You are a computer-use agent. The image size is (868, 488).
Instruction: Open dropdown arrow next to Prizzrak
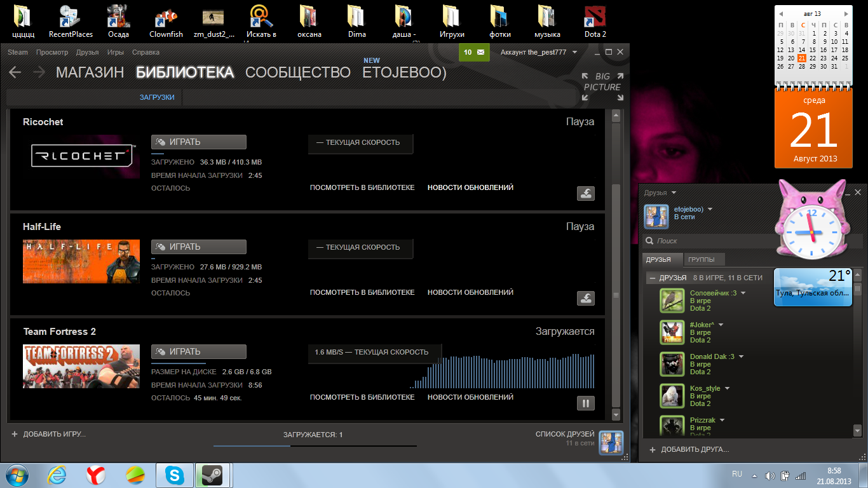click(722, 420)
